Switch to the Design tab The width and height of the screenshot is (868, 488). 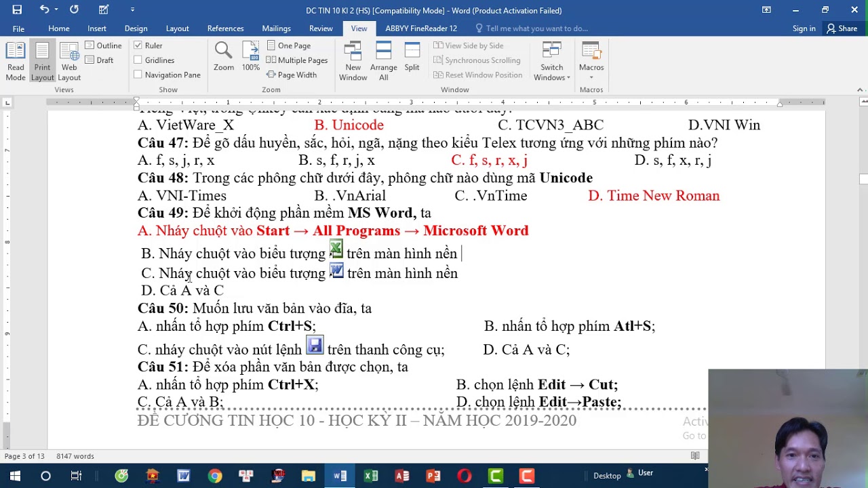pyautogui.click(x=136, y=28)
